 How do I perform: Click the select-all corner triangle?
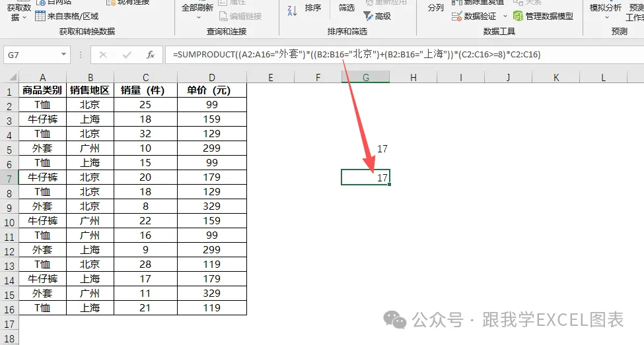pos(13,77)
